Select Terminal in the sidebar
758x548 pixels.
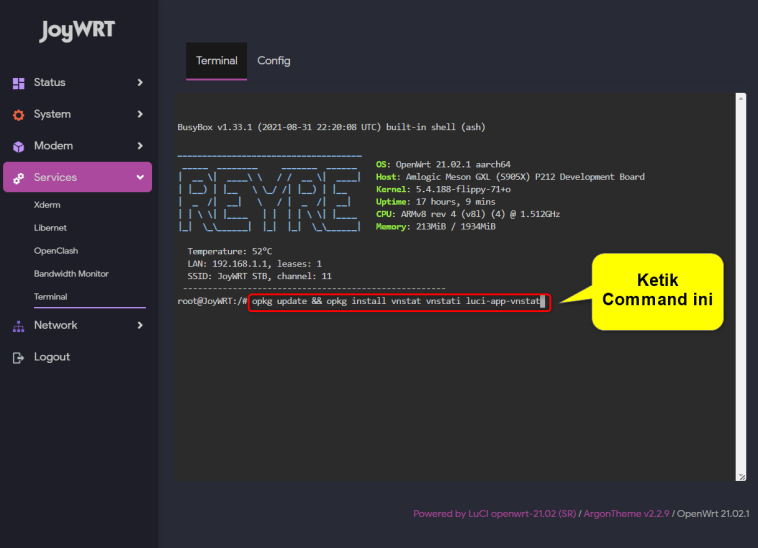50,297
